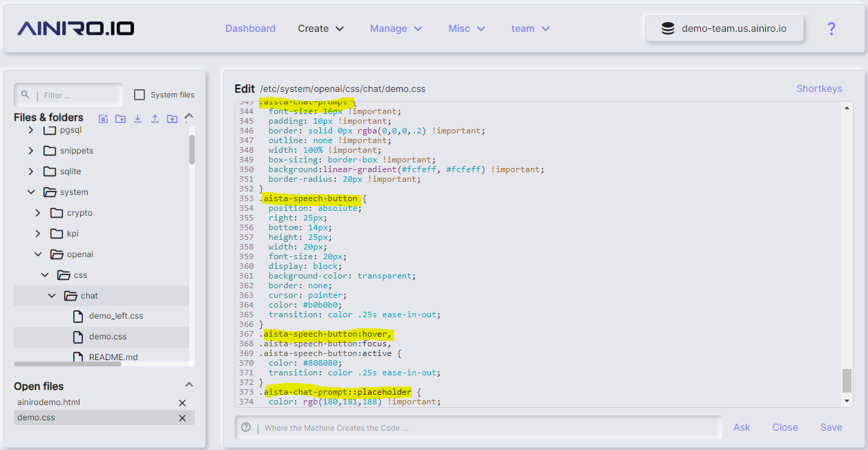The image size is (868, 450).
Task: Click the download arrow icon in Files & folders
Action: [137, 118]
